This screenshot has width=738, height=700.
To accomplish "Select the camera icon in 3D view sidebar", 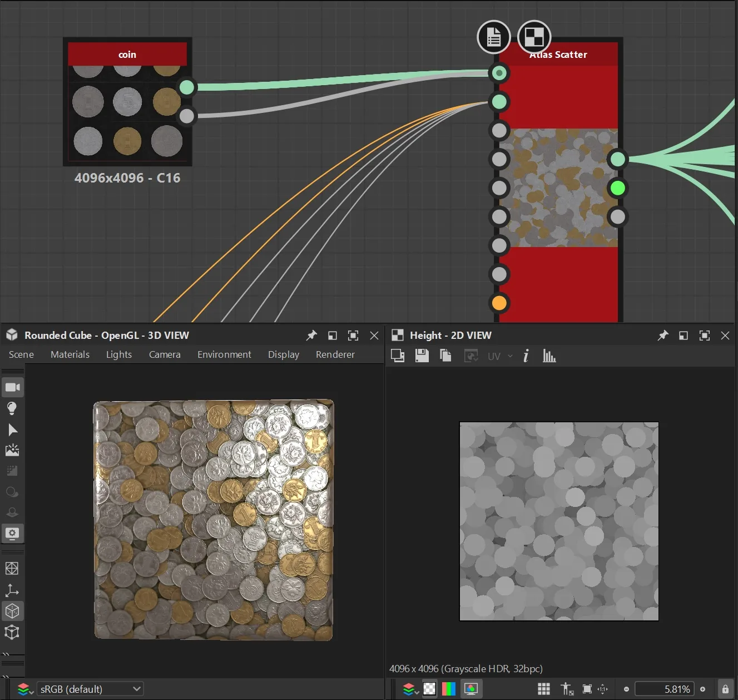I will (x=12, y=387).
